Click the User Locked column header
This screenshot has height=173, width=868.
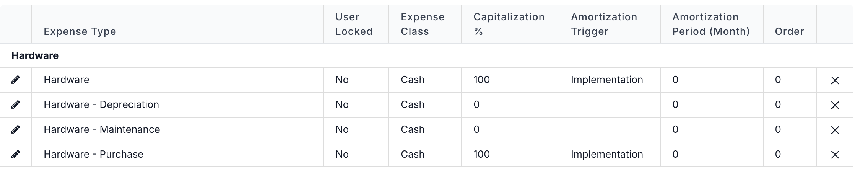click(354, 24)
